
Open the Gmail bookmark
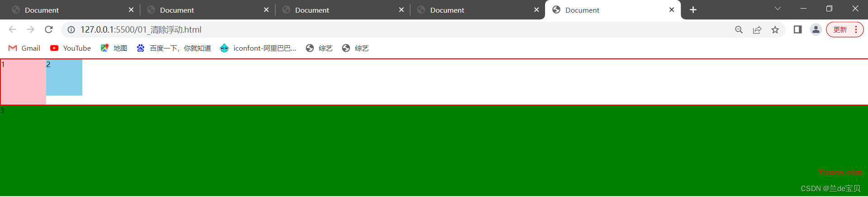(x=24, y=48)
